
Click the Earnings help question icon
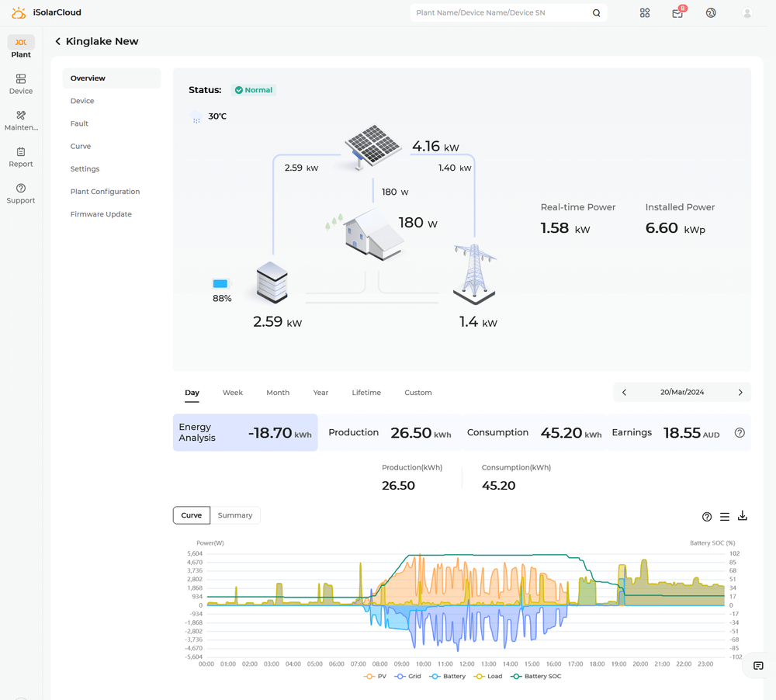[740, 433]
